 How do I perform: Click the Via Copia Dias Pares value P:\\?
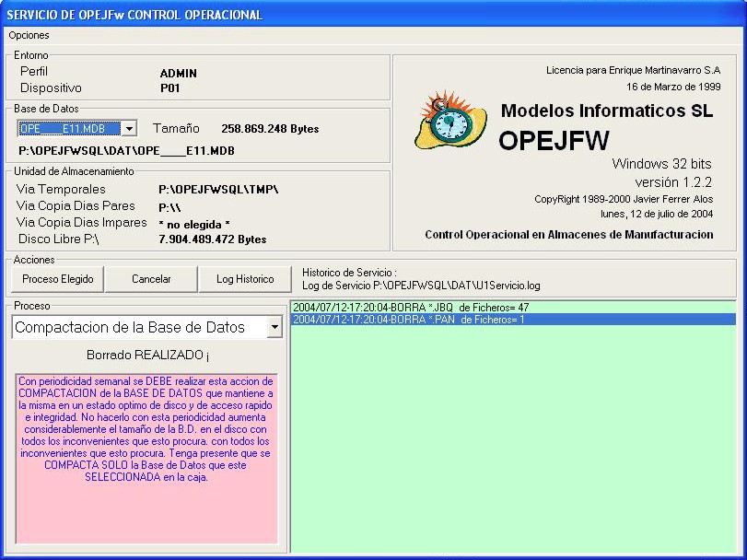coord(169,207)
